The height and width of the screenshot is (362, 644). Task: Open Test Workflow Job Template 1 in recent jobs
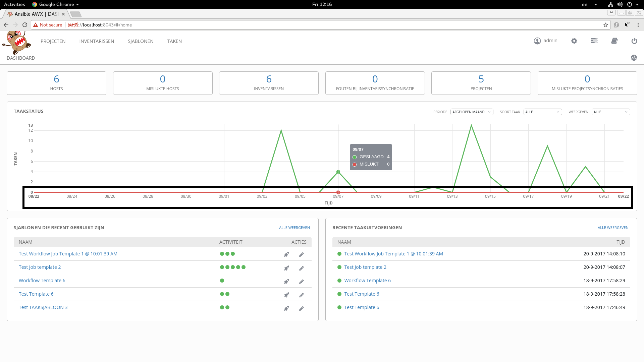click(393, 254)
